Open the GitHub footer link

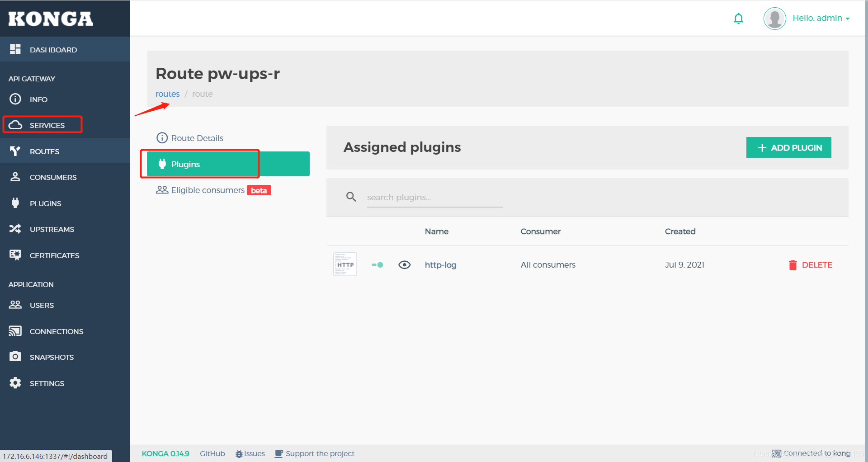tap(212, 453)
